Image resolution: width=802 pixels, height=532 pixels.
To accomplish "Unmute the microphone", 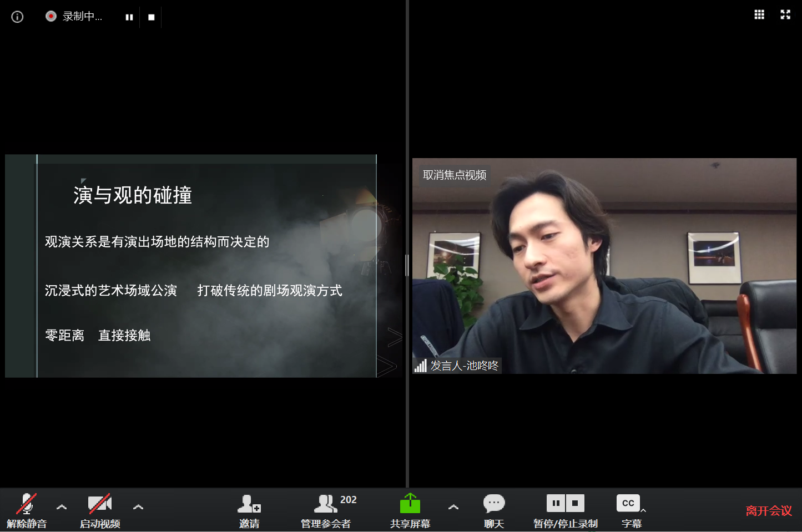I will [27, 510].
